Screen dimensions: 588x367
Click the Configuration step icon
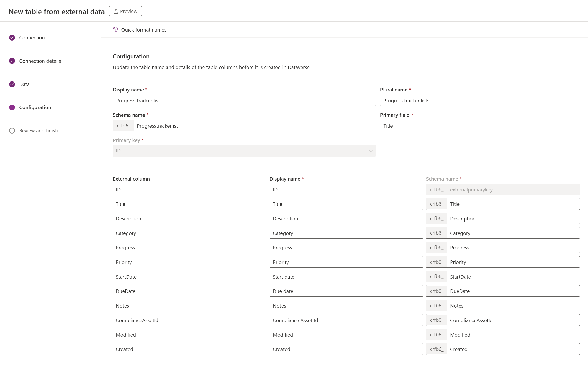click(x=12, y=107)
